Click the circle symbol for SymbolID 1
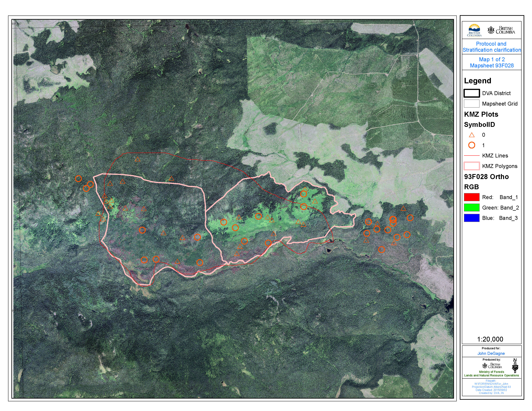Viewport: 532px width, 411px height. pos(472,145)
